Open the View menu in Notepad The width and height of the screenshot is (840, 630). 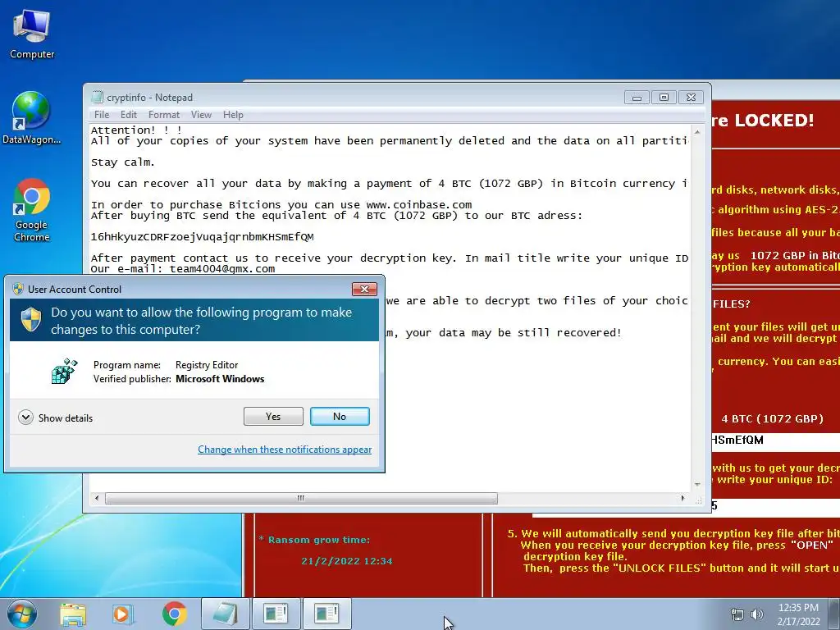pyautogui.click(x=202, y=115)
